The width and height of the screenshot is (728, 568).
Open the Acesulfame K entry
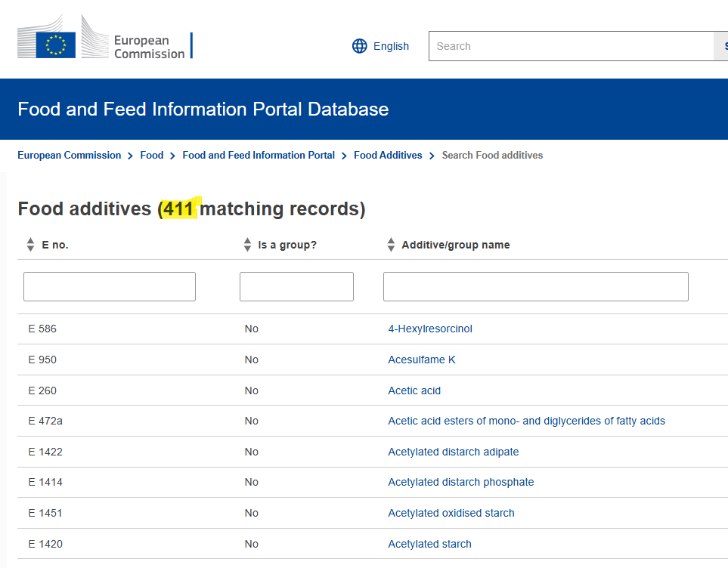422,360
